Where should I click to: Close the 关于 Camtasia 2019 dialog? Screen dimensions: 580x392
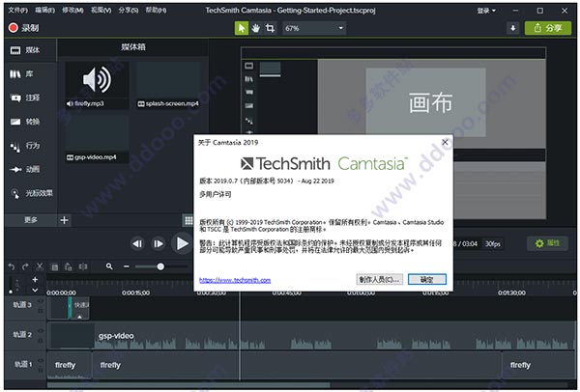[x=445, y=142]
